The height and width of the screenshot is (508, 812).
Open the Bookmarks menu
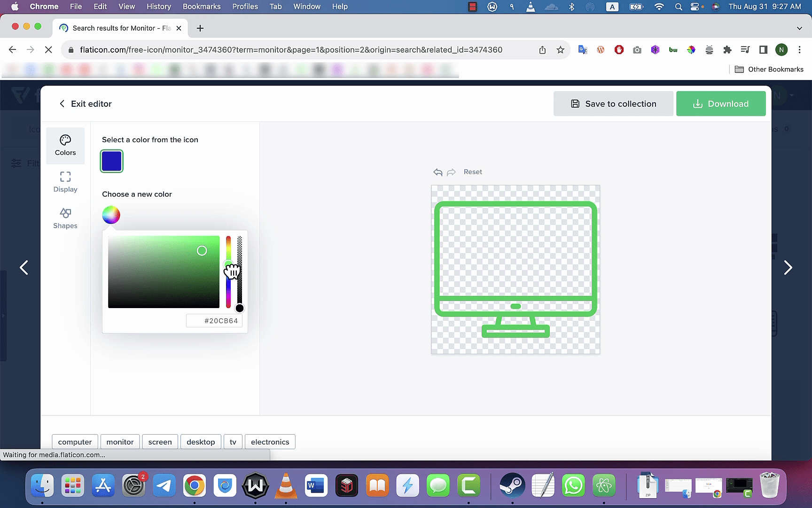pyautogui.click(x=202, y=7)
